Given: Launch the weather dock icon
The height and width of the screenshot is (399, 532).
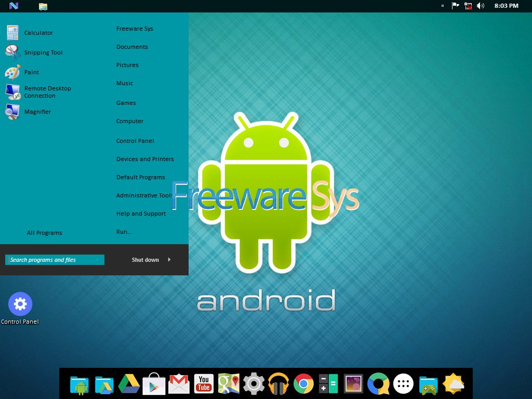Looking at the screenshot, I should click(453, 384).
